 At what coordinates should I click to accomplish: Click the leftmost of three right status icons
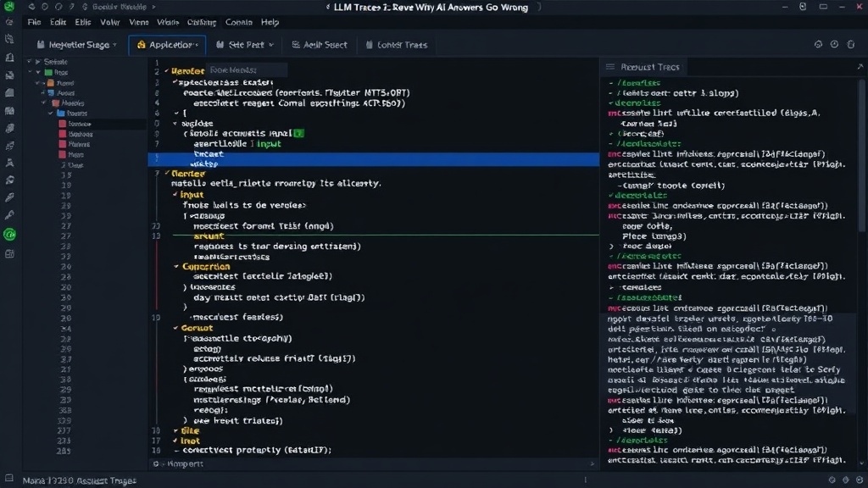coord(832,480)
